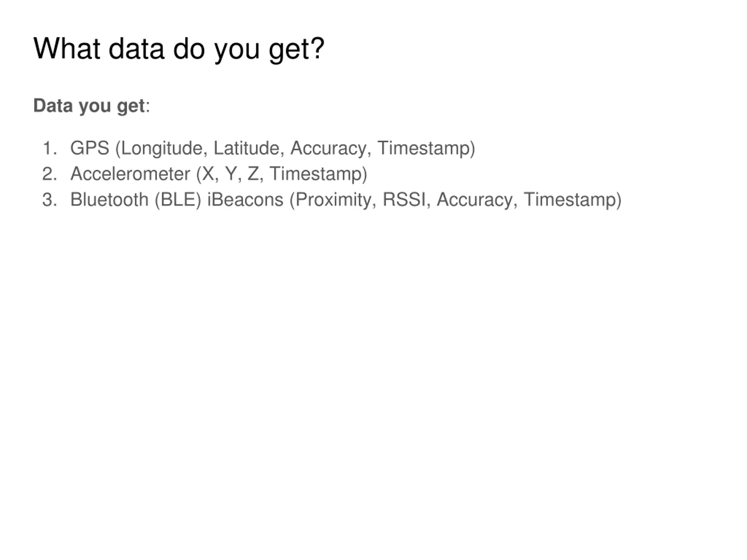Click the list number 2 marker
Screen dimensions: 747x560
pos(50,174)
